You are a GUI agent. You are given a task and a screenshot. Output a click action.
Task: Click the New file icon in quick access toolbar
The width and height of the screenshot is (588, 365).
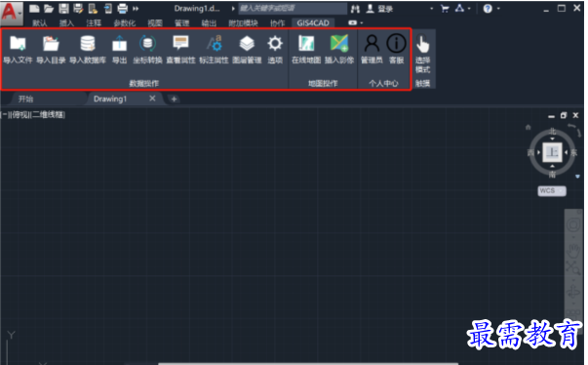(34, 8)
